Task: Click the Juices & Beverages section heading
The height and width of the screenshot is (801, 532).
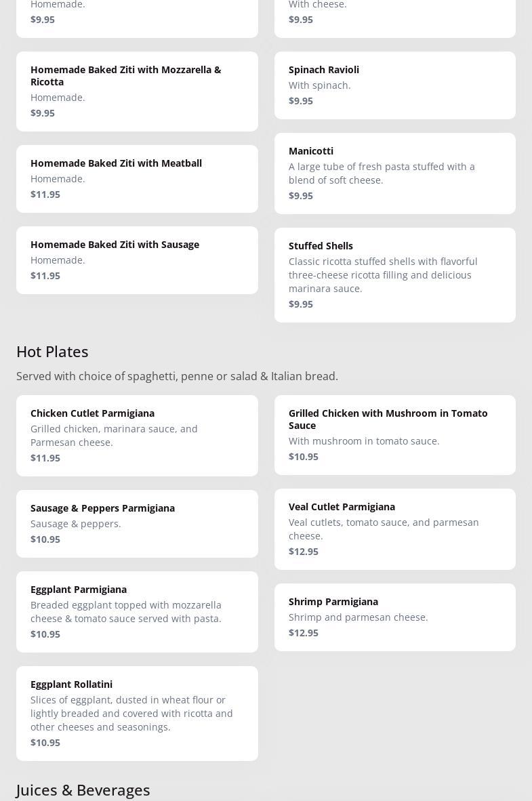Action: (83, 789)
